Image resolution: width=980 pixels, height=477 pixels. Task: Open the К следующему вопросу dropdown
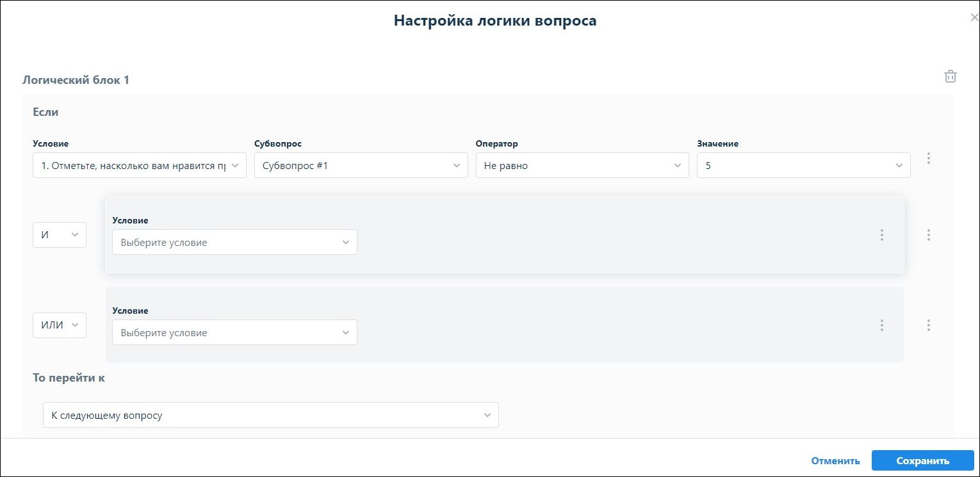(271, 416)
